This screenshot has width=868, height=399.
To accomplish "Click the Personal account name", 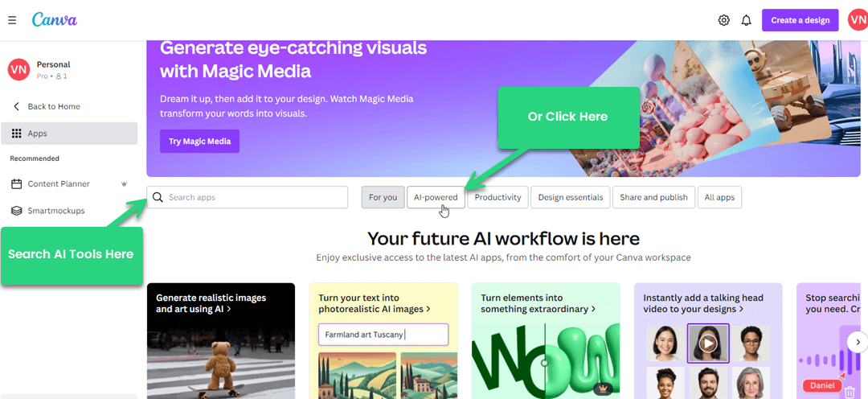I will pyautogui.click(x=53, y=65).
